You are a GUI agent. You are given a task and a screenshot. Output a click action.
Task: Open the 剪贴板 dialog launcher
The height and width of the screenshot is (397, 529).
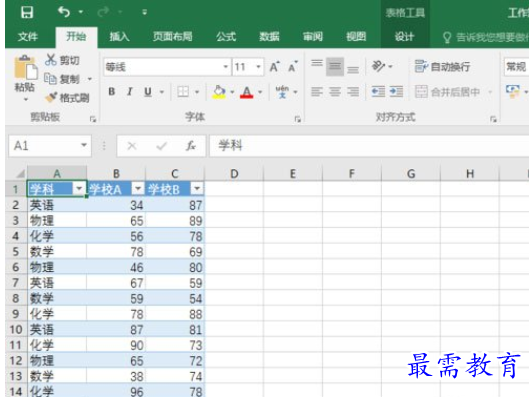click(93, 119)
